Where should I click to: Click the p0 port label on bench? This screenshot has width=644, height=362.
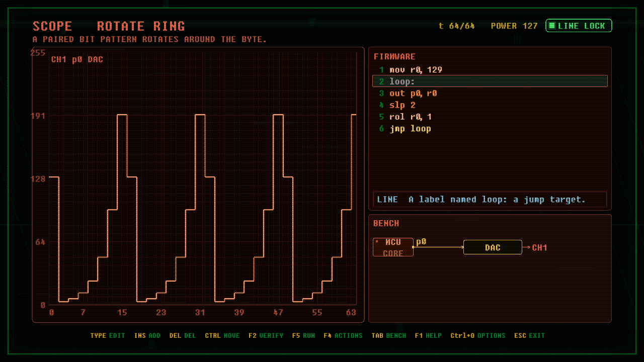click(x=421, y=242)
